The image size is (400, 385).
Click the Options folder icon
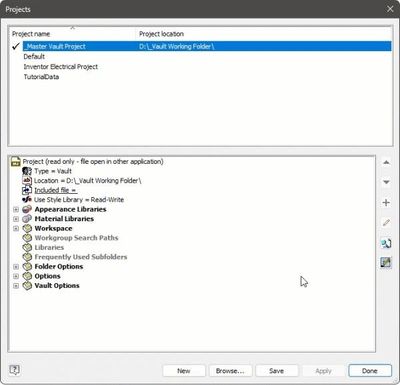pos(27,276)
